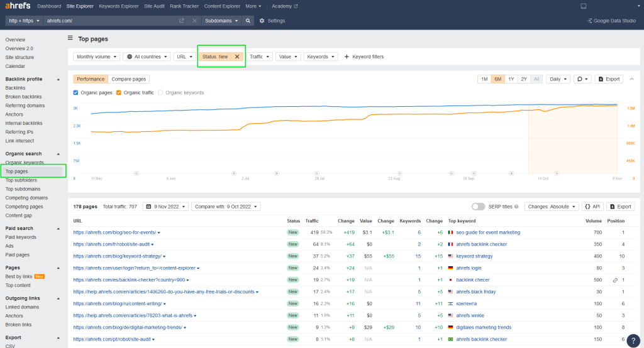Open URL filter dropdown
This screenshot has width=644, height=348.
(184, 57)
